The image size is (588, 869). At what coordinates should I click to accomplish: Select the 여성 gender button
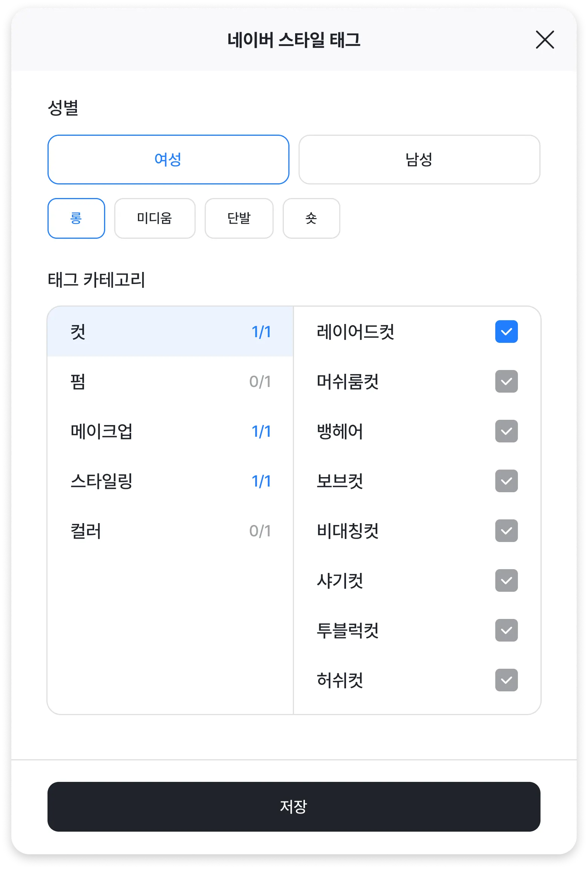[168, 160]
